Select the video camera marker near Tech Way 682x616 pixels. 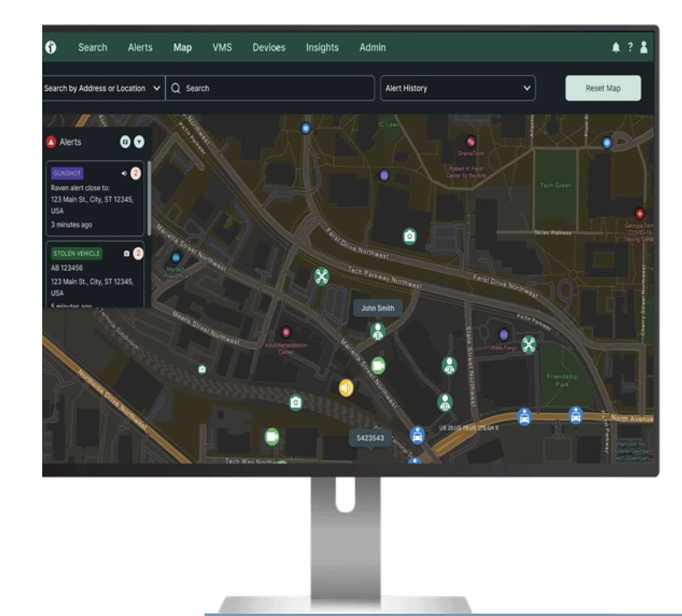pos(272,436)
